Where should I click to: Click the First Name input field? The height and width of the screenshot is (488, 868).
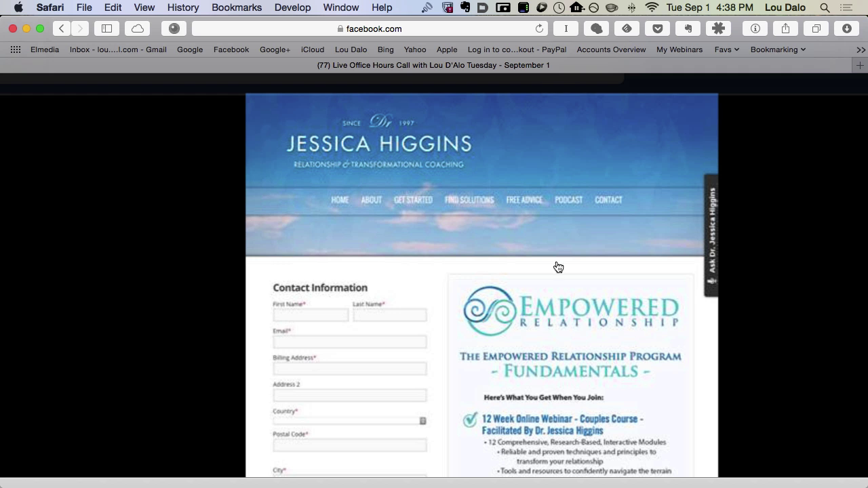pos(311,315)
